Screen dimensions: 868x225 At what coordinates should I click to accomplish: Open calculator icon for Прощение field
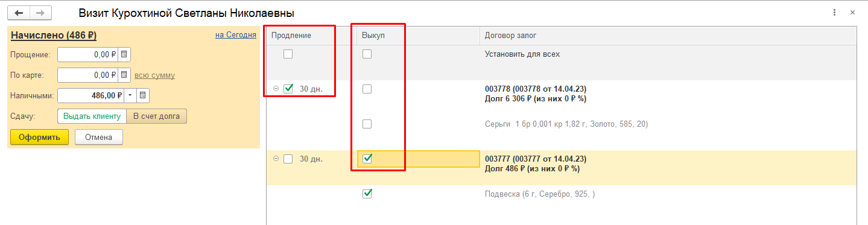[124, 55]
